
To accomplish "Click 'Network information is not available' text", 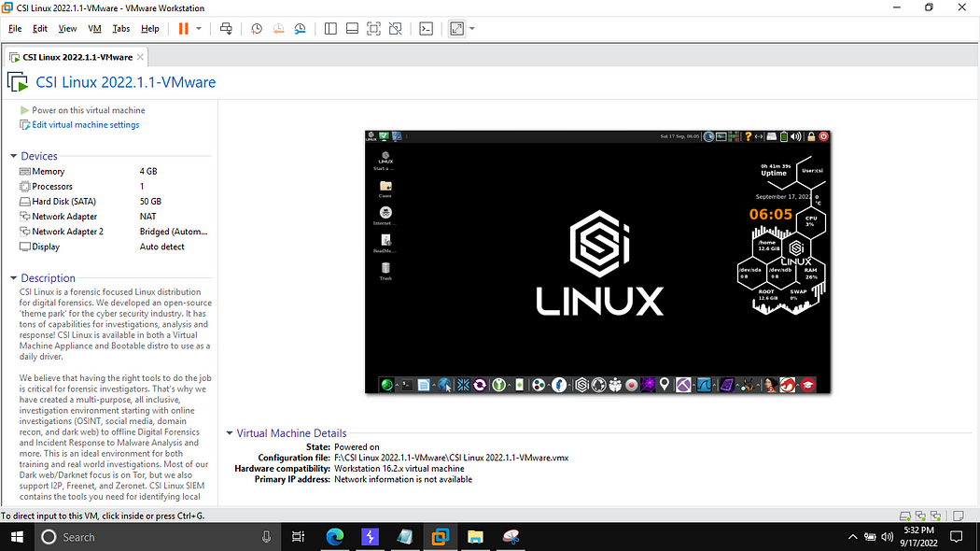I will (403, 479).
